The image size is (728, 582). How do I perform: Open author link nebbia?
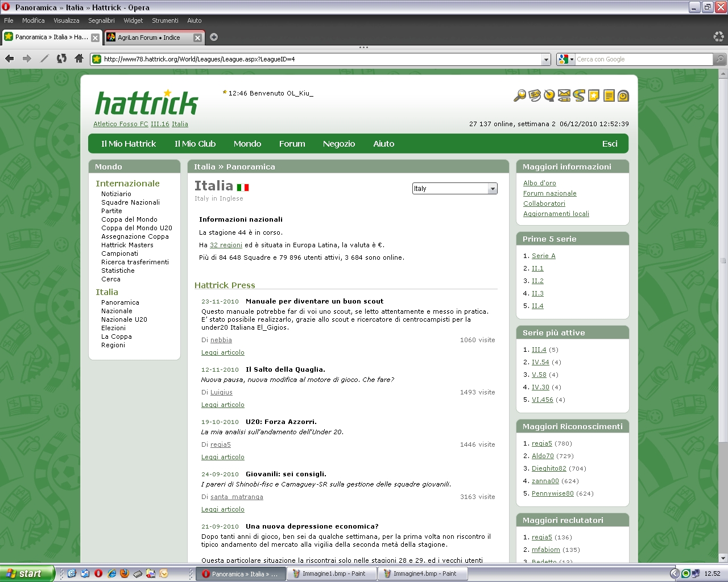pyautogui.click(x=221, y=340)
